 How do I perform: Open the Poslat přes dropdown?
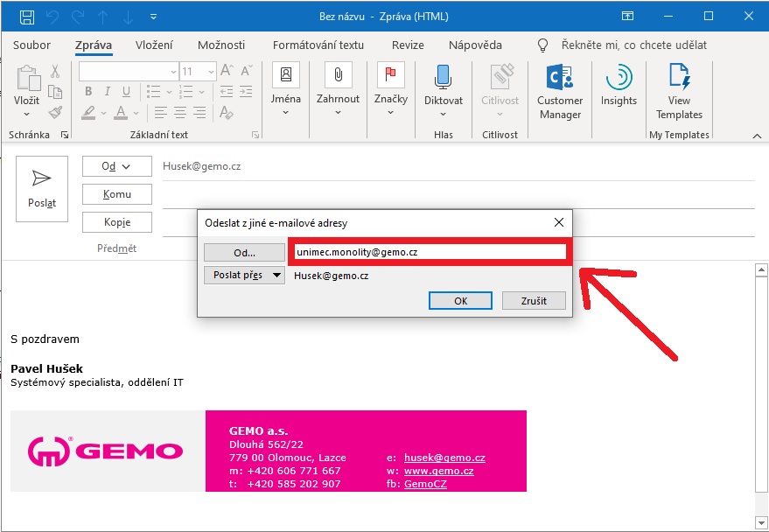[244, 275]
